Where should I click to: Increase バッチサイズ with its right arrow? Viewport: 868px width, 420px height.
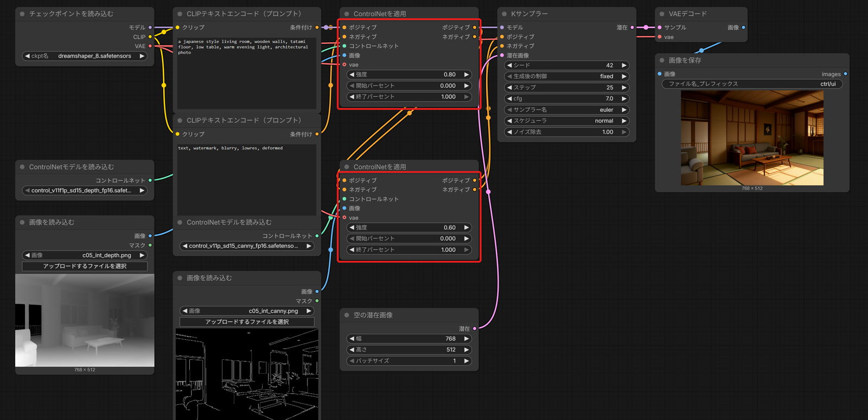(466, 361)
